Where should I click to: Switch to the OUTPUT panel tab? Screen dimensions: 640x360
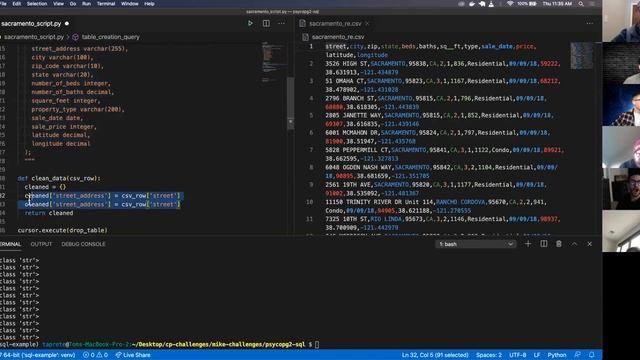(x=41, y=244)
